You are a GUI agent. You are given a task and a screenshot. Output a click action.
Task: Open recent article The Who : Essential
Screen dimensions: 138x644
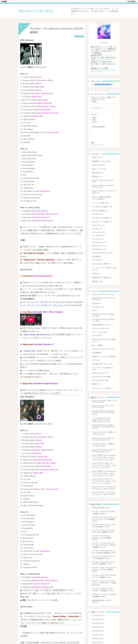tap(104, 513)
